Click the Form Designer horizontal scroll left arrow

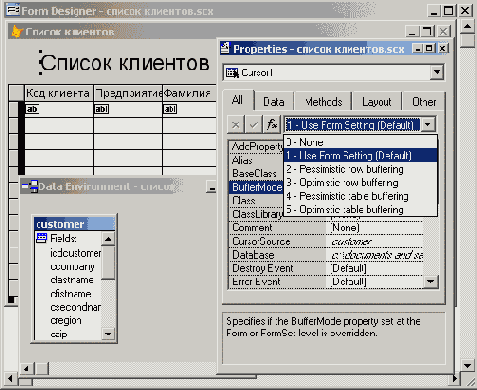(x=10, y=379)
